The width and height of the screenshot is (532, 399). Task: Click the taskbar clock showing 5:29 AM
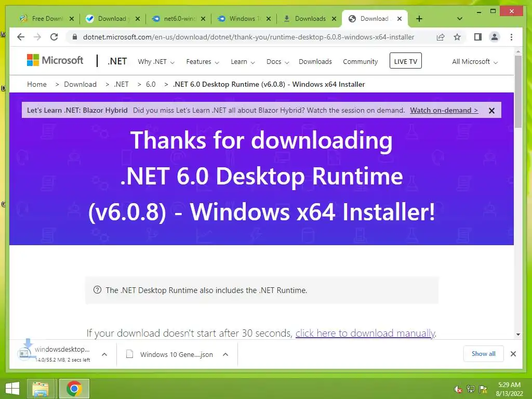tap(509, 389)
